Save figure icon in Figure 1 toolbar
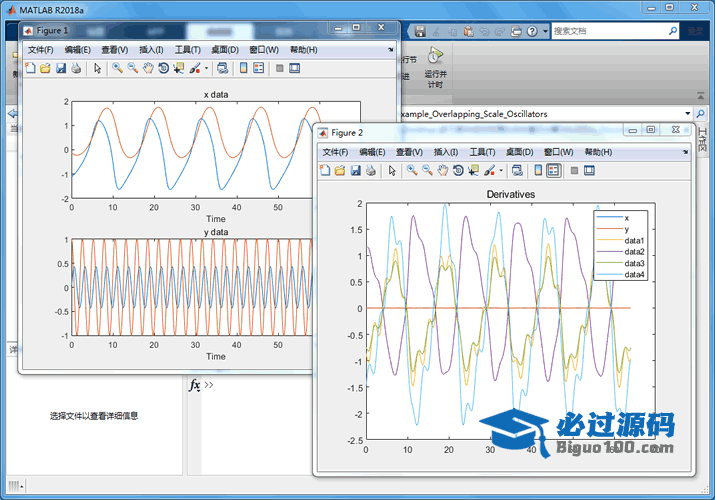715x500 pixels. click(61, 68)
